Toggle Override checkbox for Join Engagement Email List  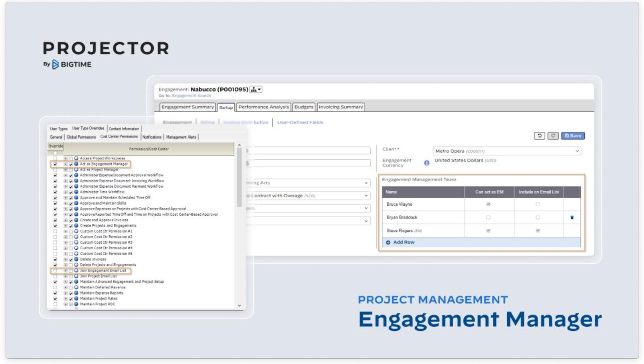(x=55, y=270)
